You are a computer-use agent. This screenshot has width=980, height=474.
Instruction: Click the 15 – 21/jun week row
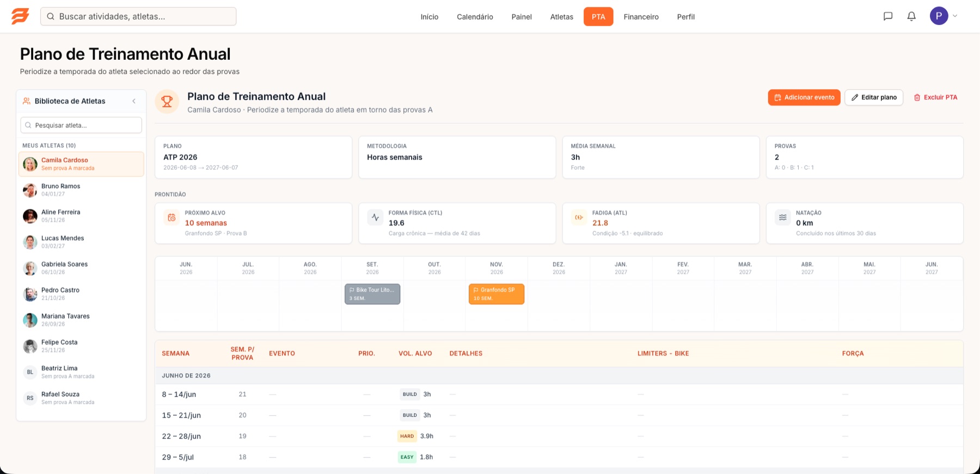(x=559, y=415)
